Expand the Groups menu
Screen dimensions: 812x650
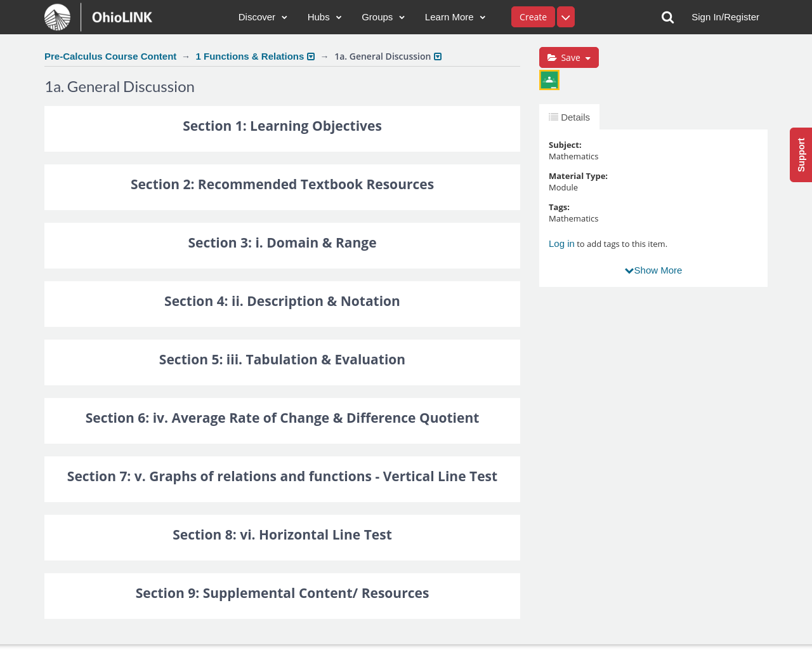tap(383, 17)
